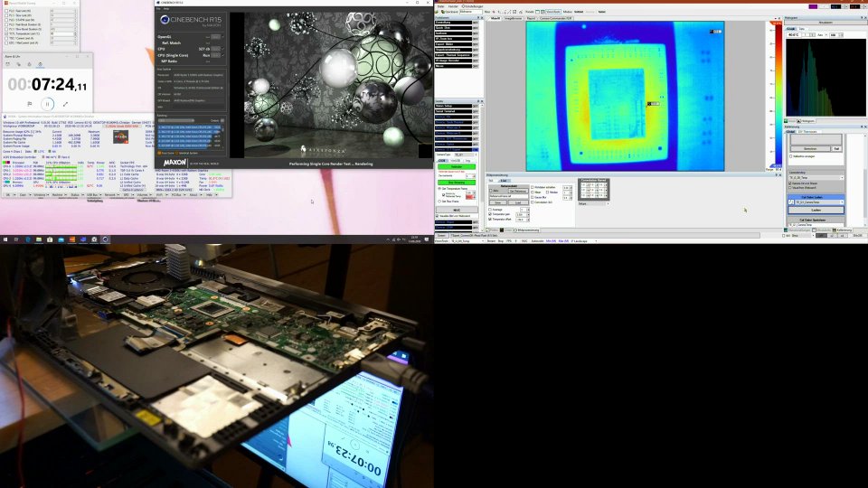868x488 pixels.
Task: Toggle the Mirror OFF switch
Action: 475,66
